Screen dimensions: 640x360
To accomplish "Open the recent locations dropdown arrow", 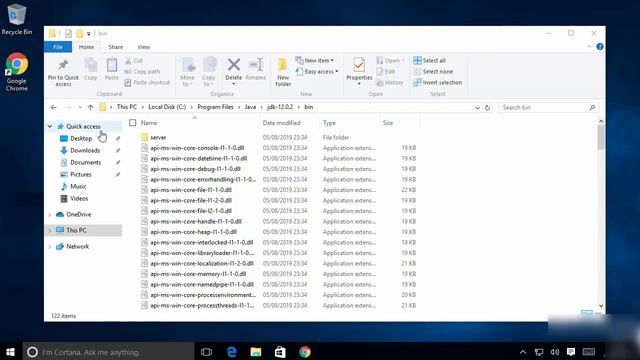I will (x=80, y=107).
